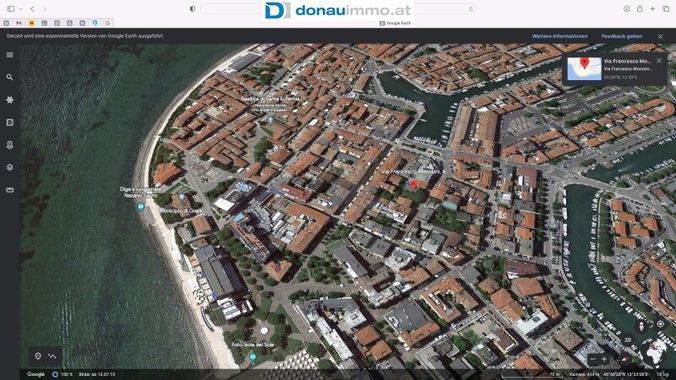
Task: Open Voyager ship wheel icon
Action: pyautogui.click(x=9, y=100)
